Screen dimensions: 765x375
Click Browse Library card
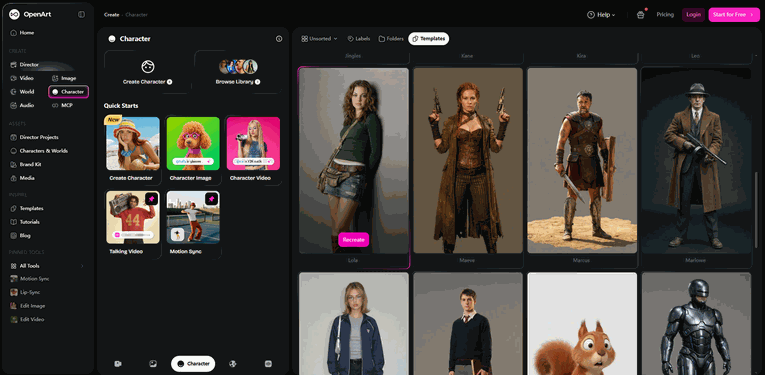pos(238,72)
